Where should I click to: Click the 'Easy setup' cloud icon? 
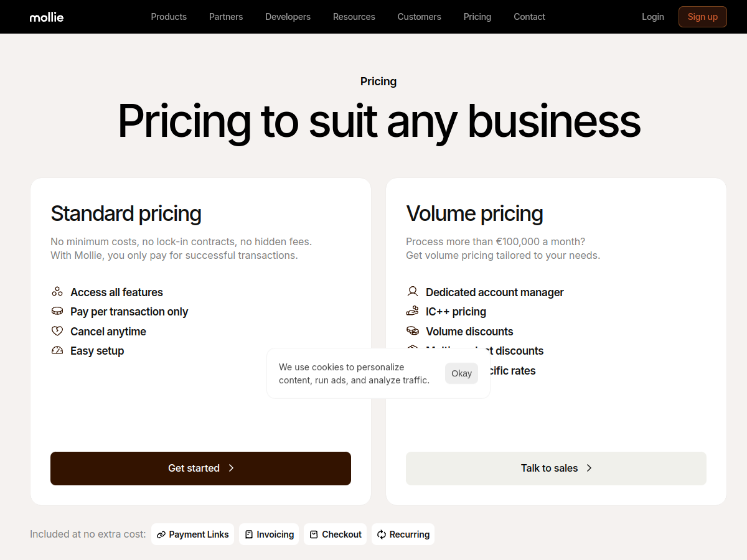click(x=57, y=350)
